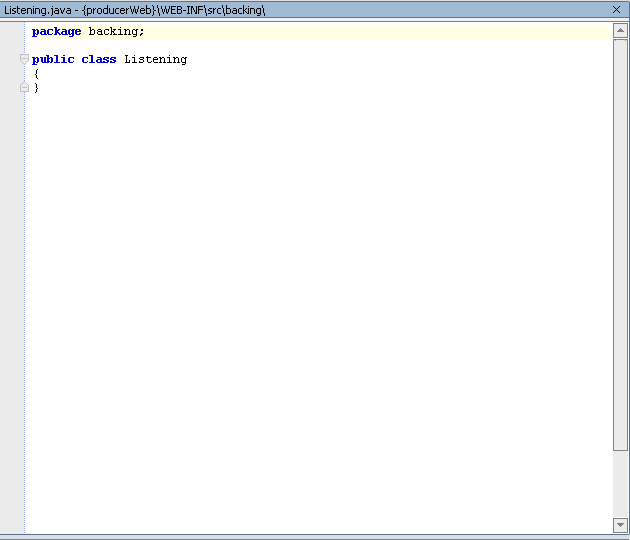The height and width of the screenshot is (540, 630).
Task: Click the closing brace in the code
Action: 37,88
